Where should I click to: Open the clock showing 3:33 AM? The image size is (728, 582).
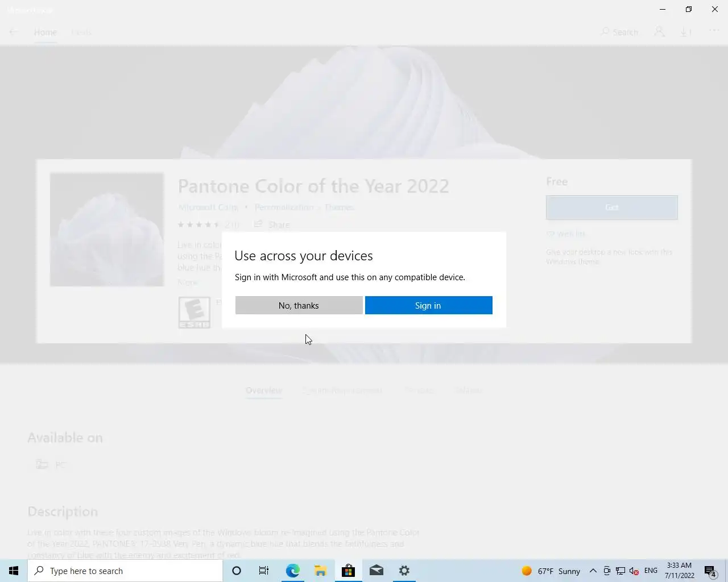(679, 571)
